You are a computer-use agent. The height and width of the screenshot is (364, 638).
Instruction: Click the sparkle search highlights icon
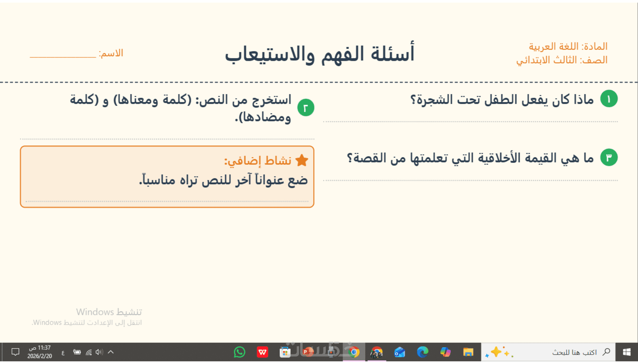point(499,352)
